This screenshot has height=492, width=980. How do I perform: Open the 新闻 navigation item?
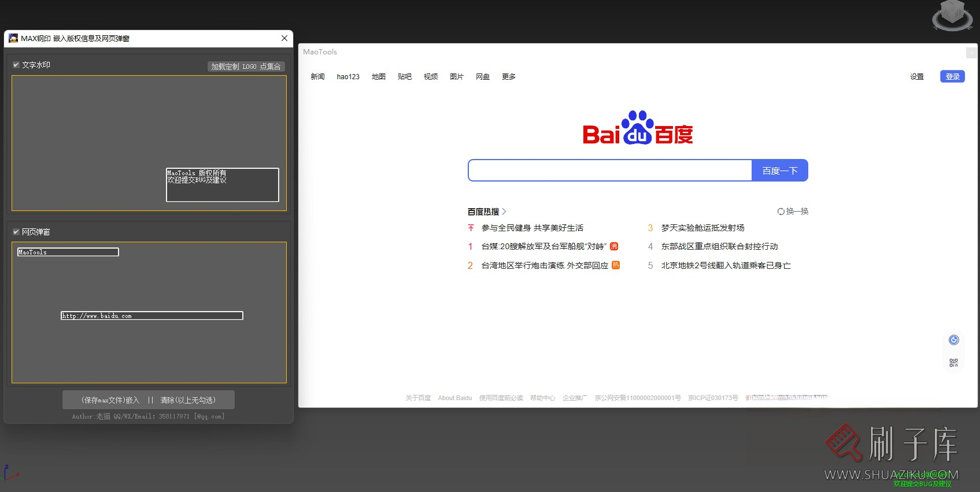[317, 76]
